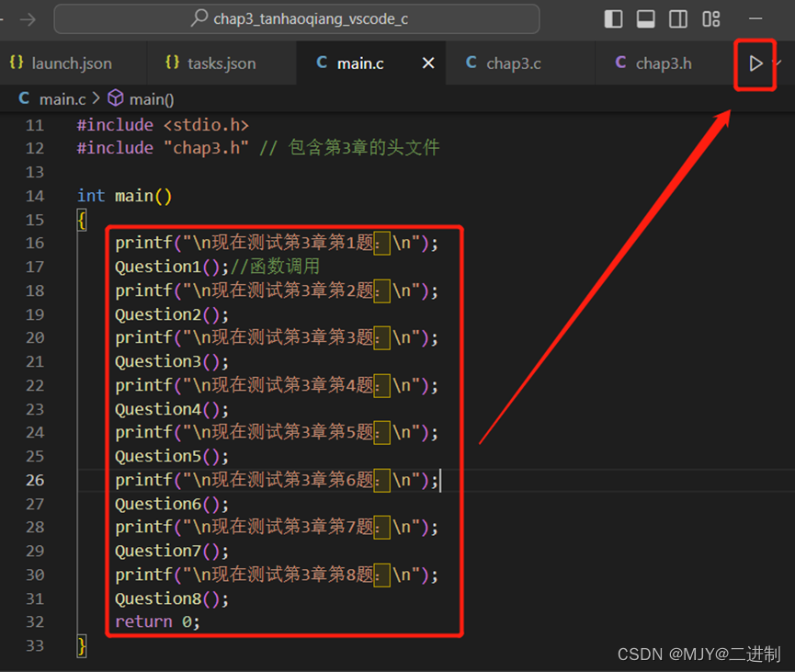
Task: Click the printf line for 第8题
Action: [x=277, y=575]
